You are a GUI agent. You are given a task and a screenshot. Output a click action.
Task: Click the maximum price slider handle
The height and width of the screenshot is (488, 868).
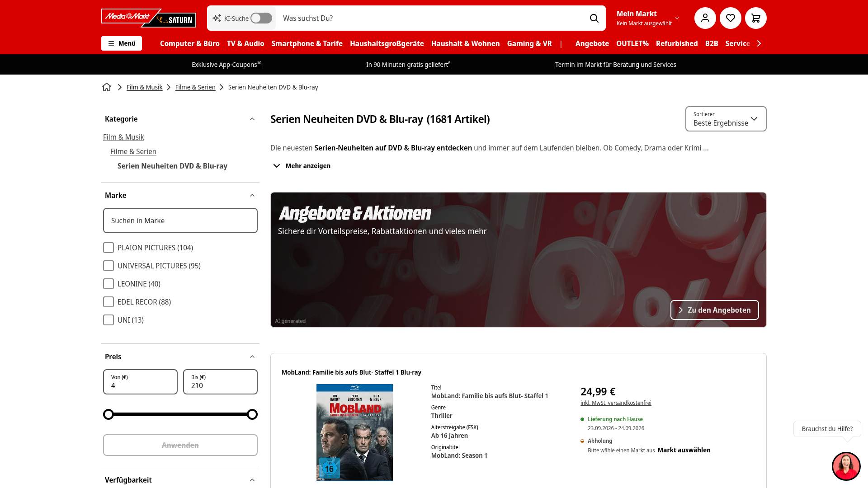(x=252, y=414)
